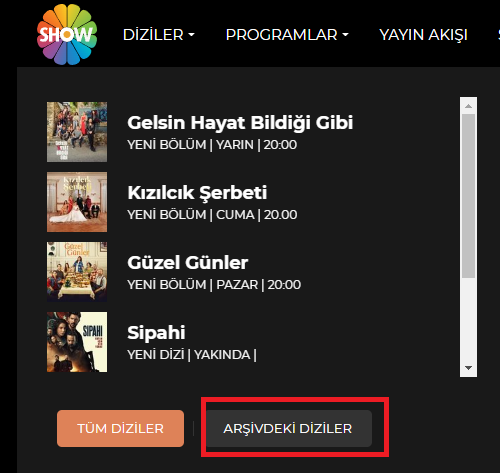Open Gelsin Hayat Bildiği Gibi poster thumbnail
Viewport: 500px width, 473px height.
[77, 132]
